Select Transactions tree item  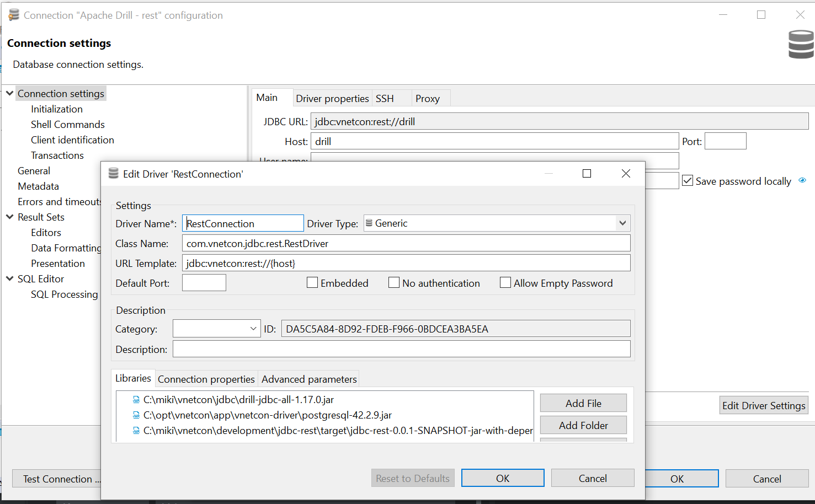[57, 155]
